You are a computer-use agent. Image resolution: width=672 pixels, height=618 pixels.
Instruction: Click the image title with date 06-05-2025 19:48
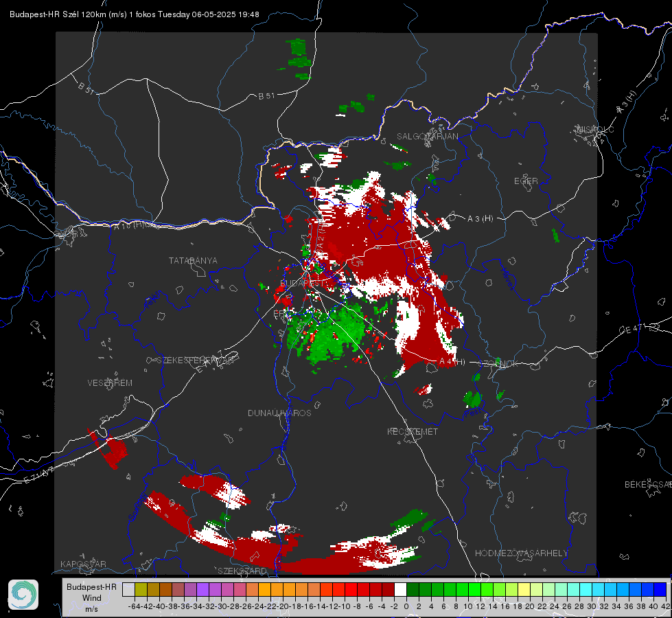(x=134, y=14)
